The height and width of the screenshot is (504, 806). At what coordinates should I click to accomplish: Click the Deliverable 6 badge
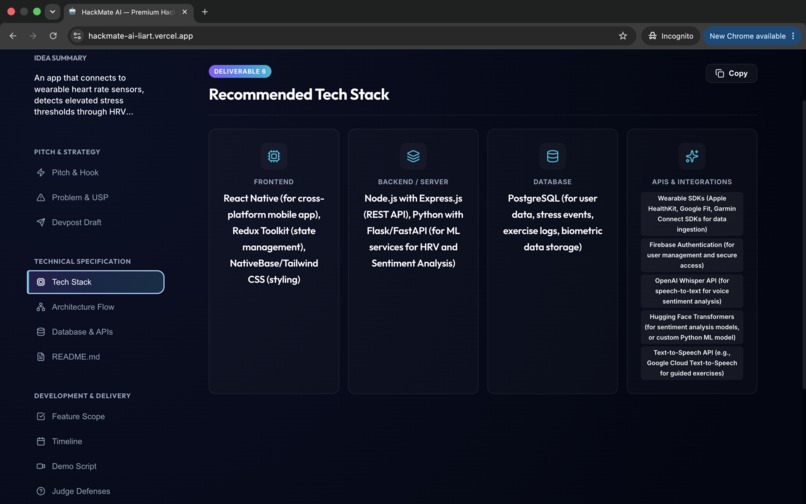coord(240,71)
